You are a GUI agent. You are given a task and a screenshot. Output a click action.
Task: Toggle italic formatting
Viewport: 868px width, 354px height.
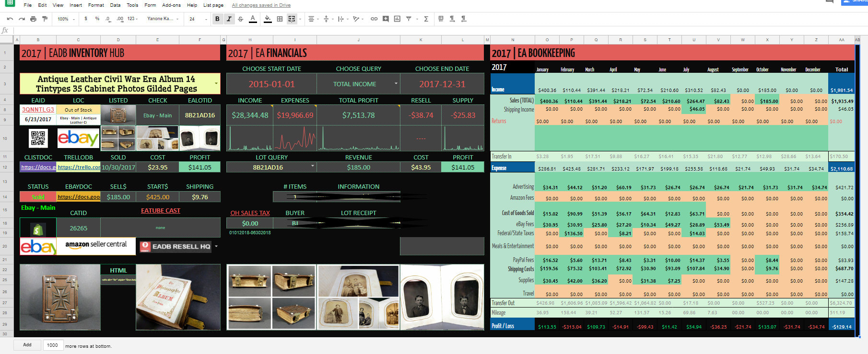(x=229, y=19)
